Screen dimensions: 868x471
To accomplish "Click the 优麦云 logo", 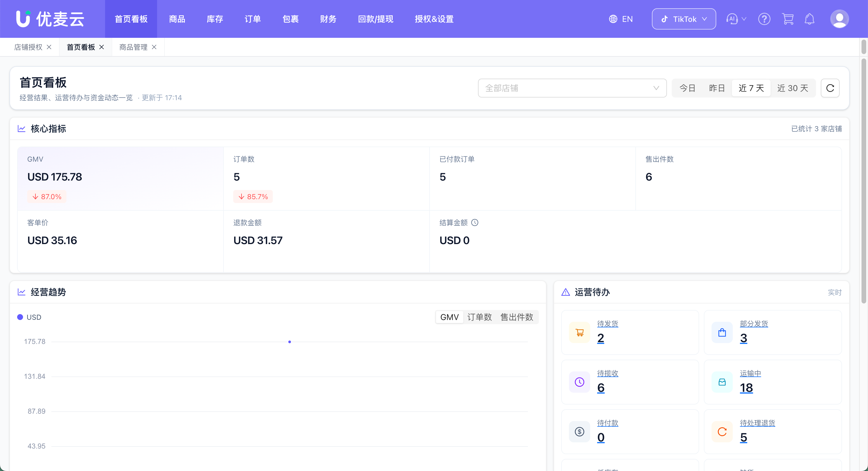I will point(50,19).
